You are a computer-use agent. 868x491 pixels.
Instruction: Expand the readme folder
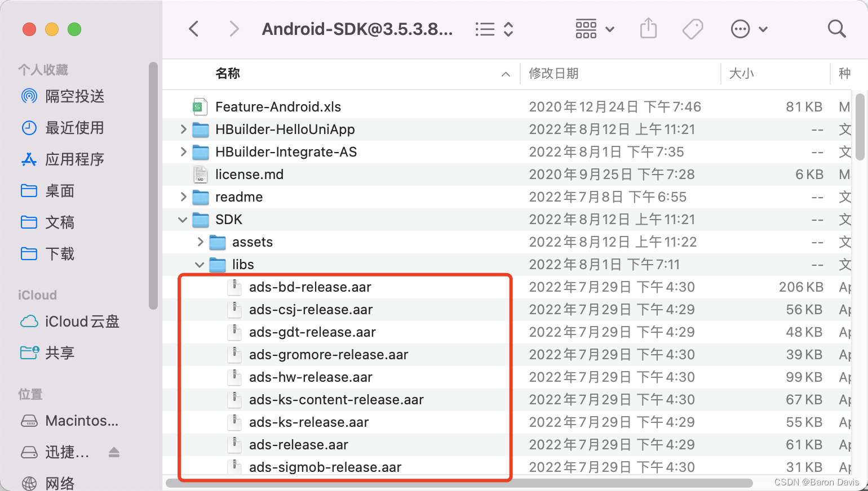(x=183, y=197)
